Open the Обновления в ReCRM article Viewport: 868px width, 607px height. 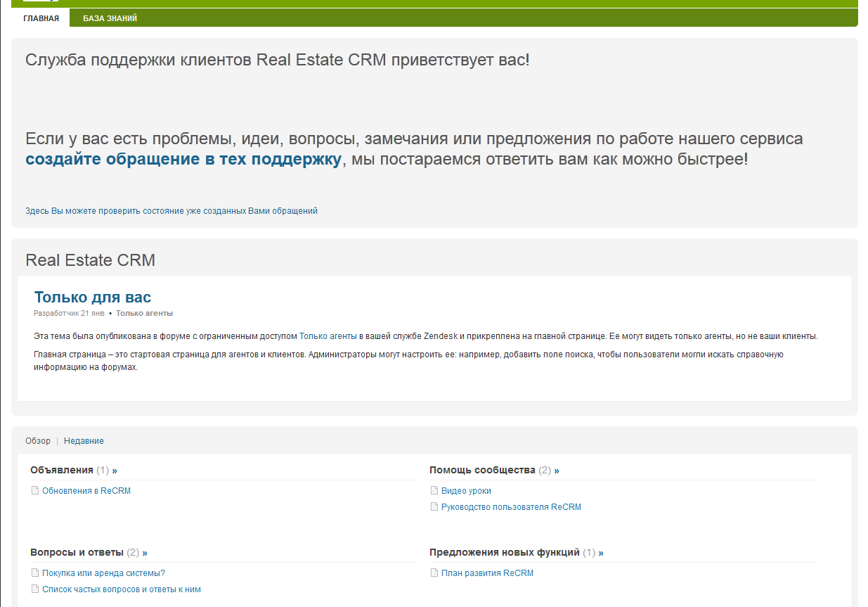(86, 491)
